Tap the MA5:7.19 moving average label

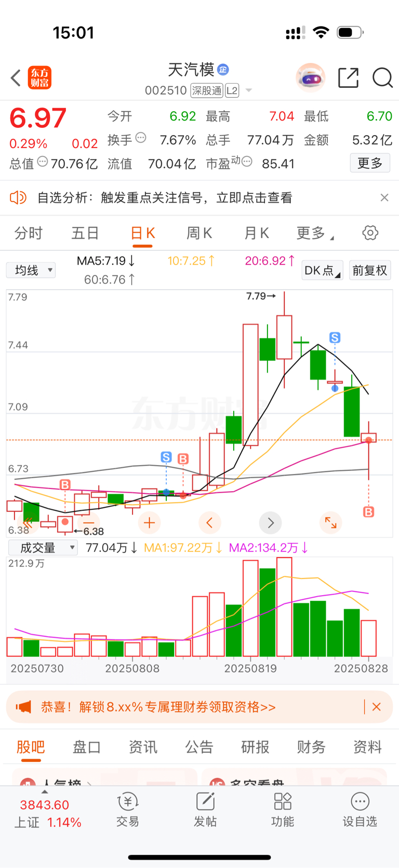pos(106,261)
